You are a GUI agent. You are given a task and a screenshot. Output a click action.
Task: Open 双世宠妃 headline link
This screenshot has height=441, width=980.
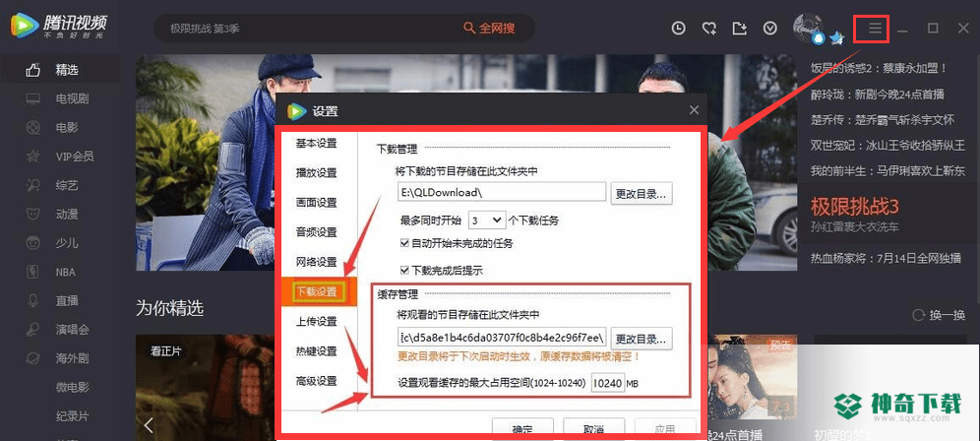click(887, 145)
